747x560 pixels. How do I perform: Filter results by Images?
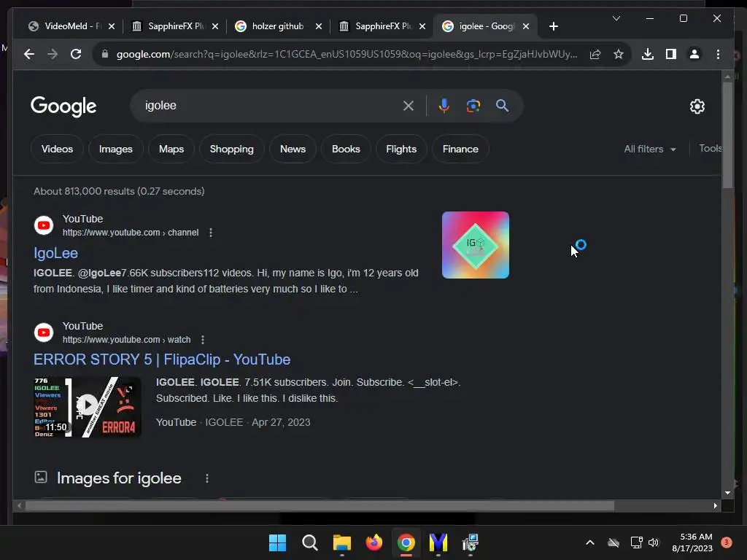pos(116,149)
